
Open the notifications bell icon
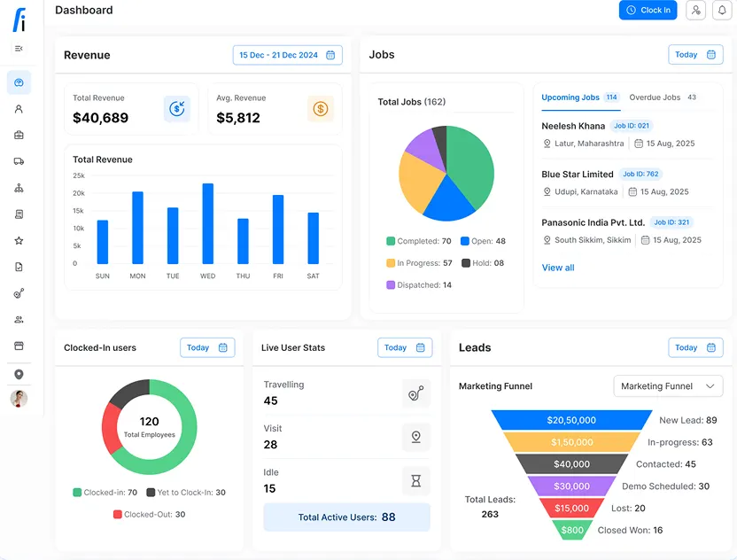(722, 11)
